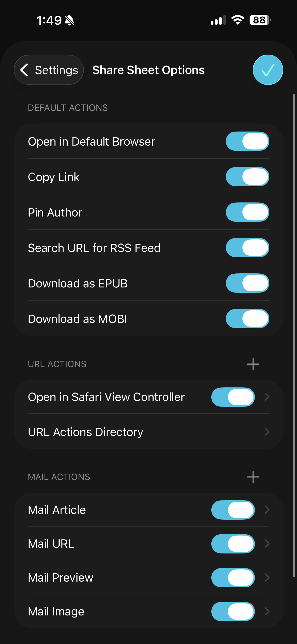Open Mail URL details chevron
Image resolution: width=297 pixels, height=644 pixels.
tap(267, 544)
